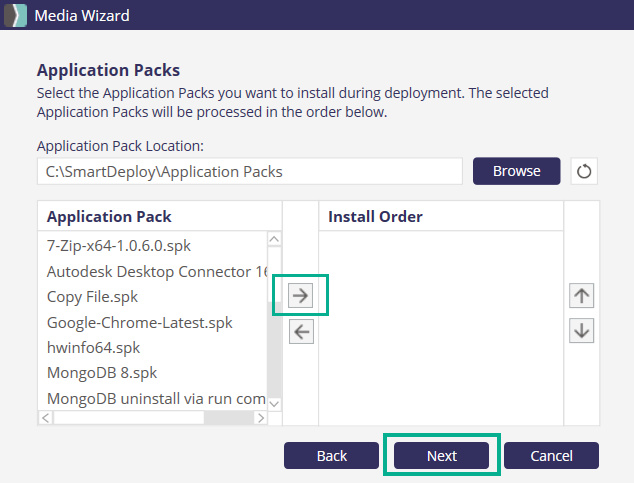Click the pack list scroll-up arrow
The width and height of the screenshot is (634, 483).
pyautogui.click(x=274, y=240)
